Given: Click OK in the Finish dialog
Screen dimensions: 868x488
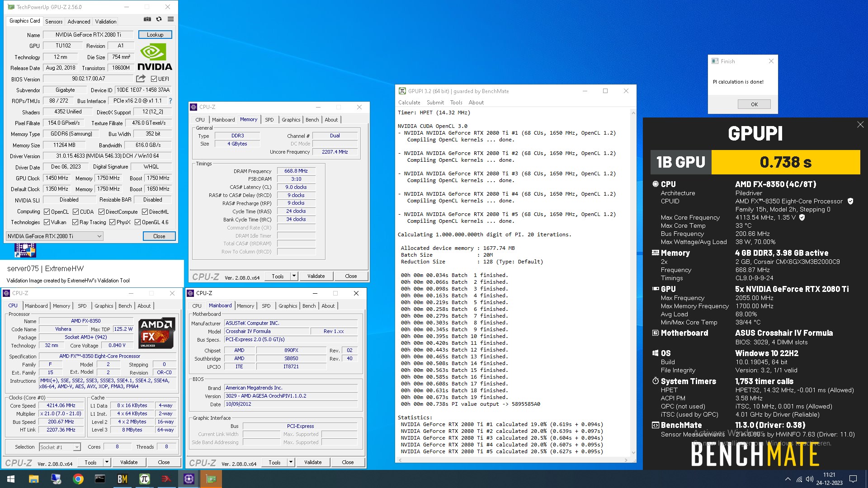Looking at the screenshot, I should (x=754, y=104).
